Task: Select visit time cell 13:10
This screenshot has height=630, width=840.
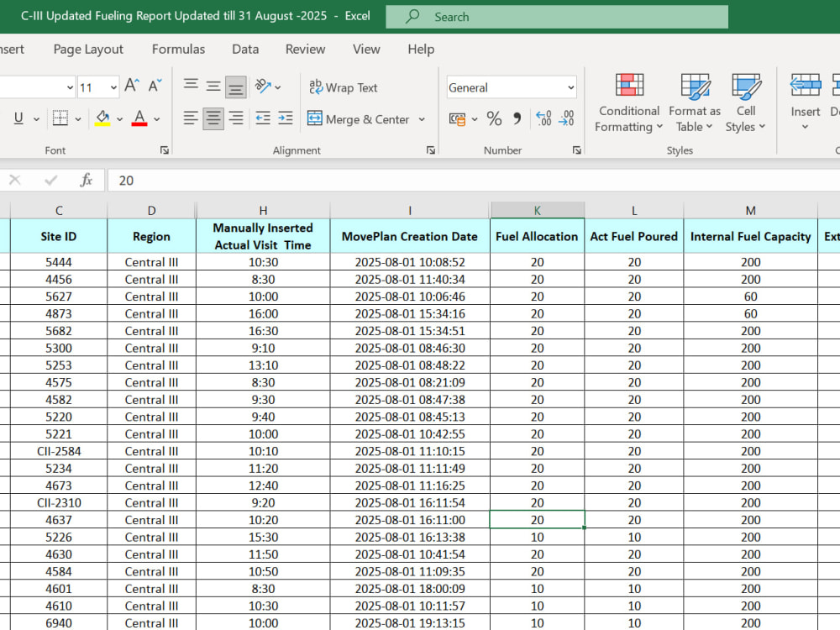Action: pos(263,365)
